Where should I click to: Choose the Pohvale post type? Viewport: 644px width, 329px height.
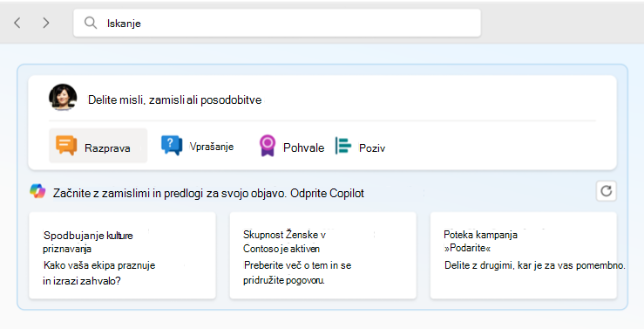292,146
